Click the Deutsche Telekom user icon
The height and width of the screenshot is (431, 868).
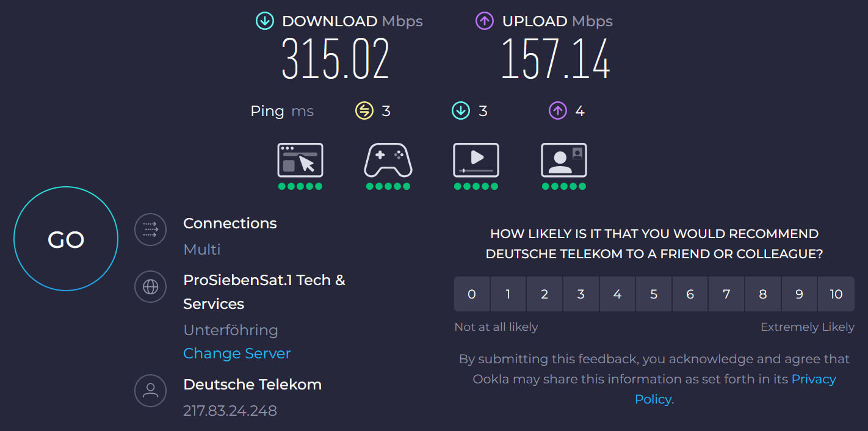click(150, 391)
